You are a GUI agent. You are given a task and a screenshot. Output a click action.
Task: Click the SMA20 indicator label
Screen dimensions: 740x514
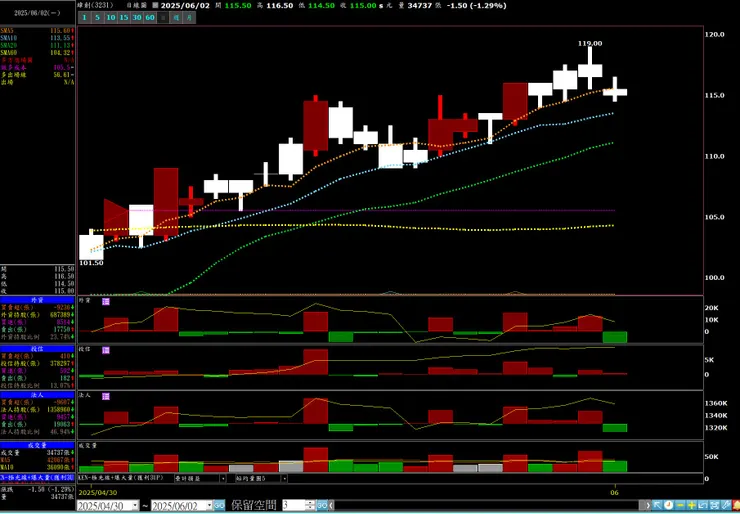pos(8,45)
